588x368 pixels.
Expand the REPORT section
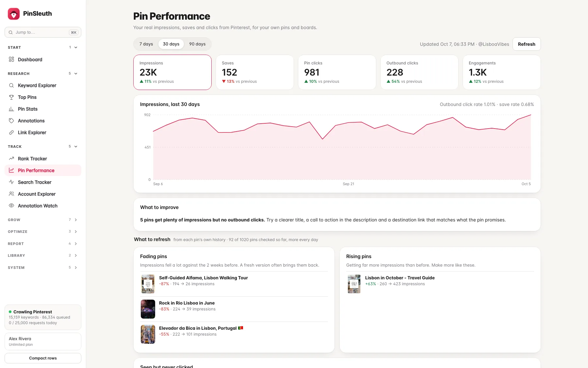coord(43,244)
